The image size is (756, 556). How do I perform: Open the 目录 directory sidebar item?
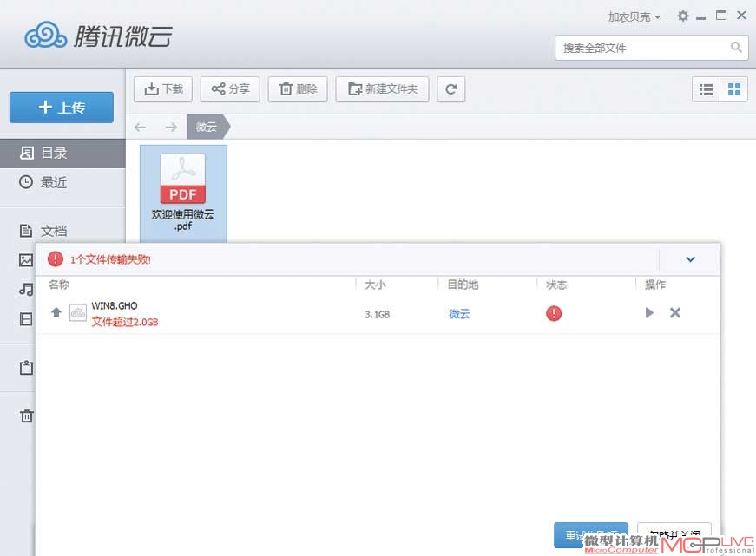62,154
